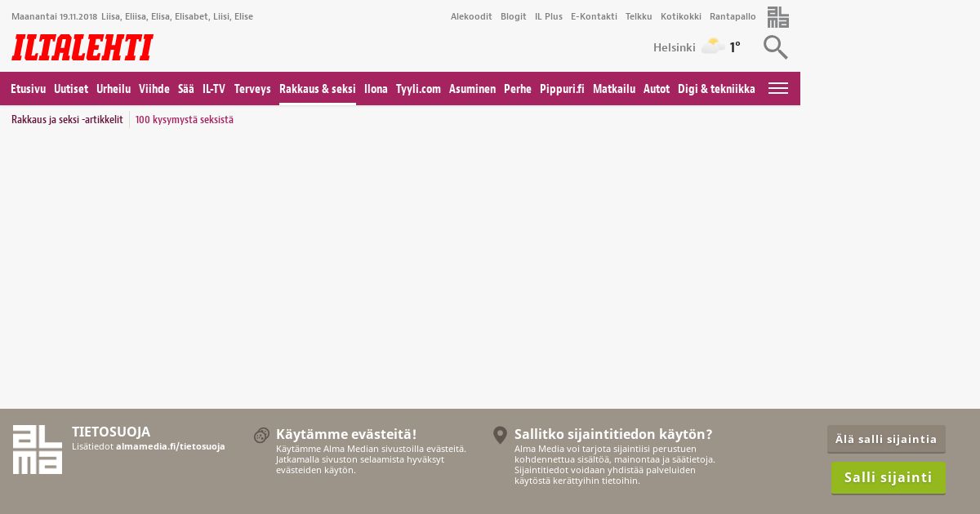
Task: Select the Rakkaus & seksi tab
Action: 318,89
